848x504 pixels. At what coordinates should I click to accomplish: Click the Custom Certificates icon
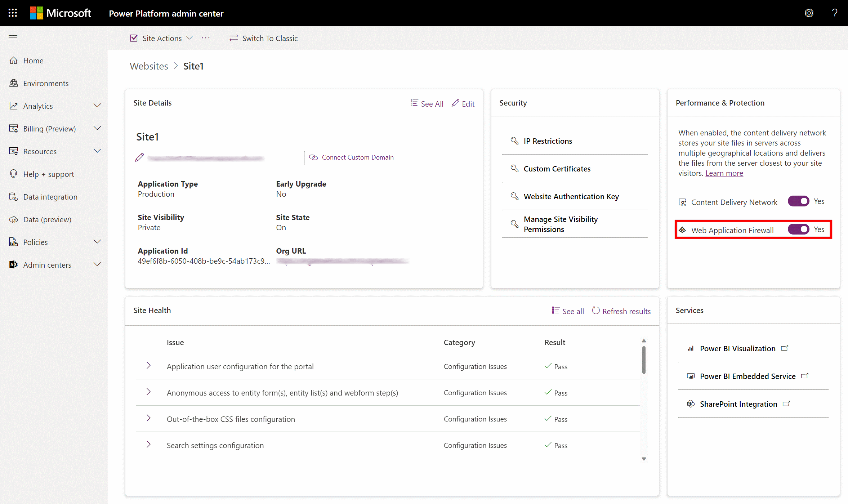[514, 169]
